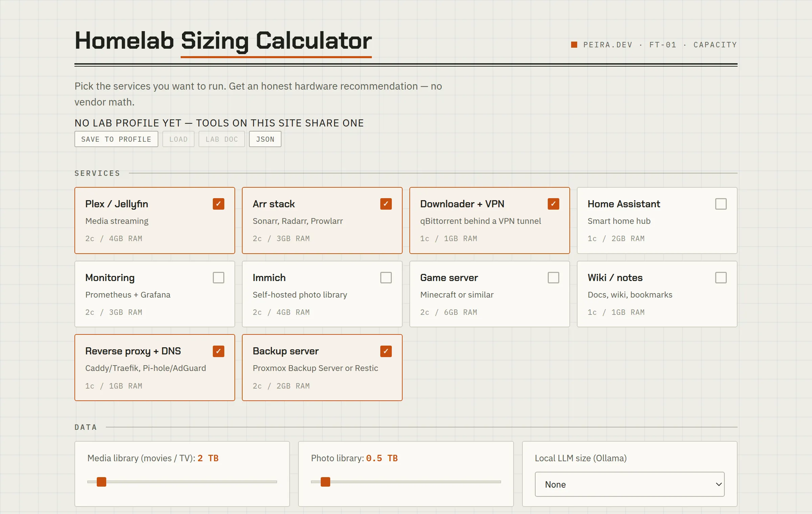Click 'Minecraft or similar' text

point(457,295)
